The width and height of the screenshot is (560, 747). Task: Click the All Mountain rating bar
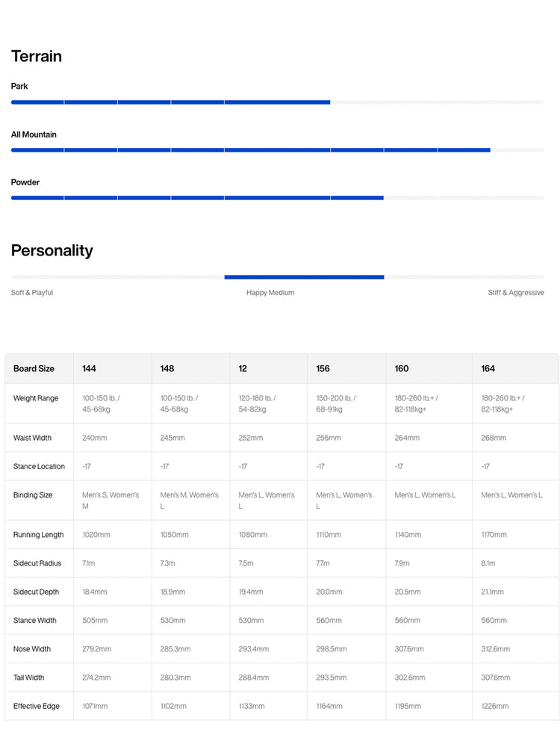(277, 150)
